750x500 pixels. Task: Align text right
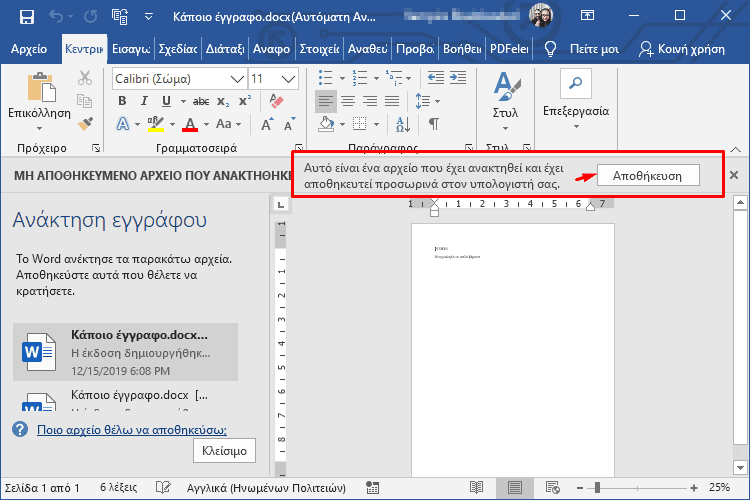370,101
